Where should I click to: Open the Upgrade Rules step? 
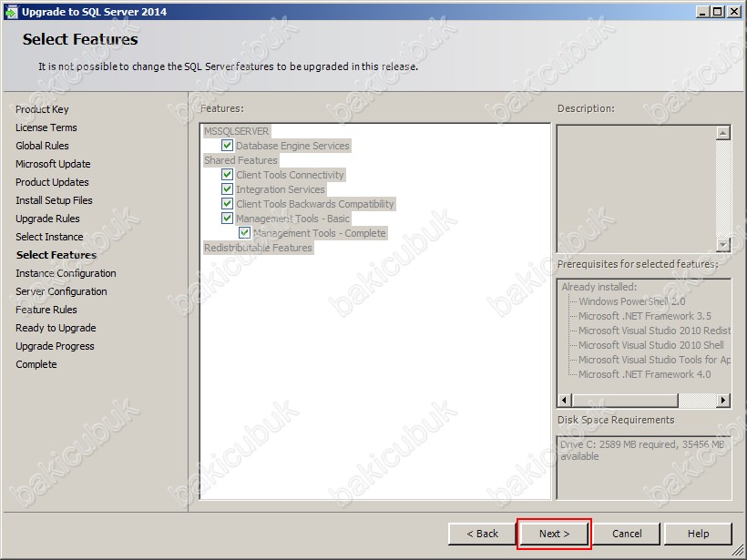pos(47,219)
